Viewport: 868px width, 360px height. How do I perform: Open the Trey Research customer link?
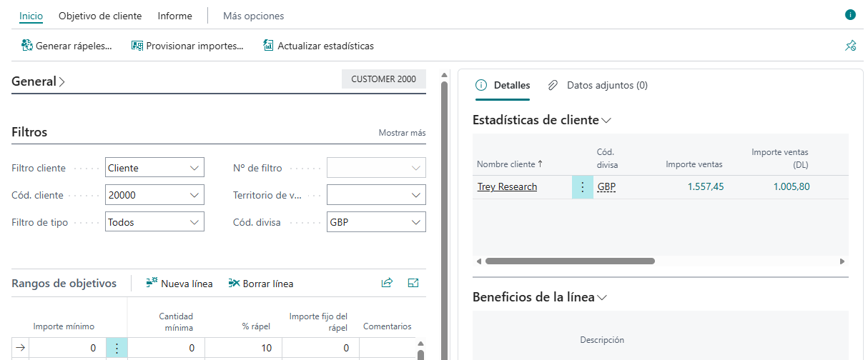[x=507, y=187]
